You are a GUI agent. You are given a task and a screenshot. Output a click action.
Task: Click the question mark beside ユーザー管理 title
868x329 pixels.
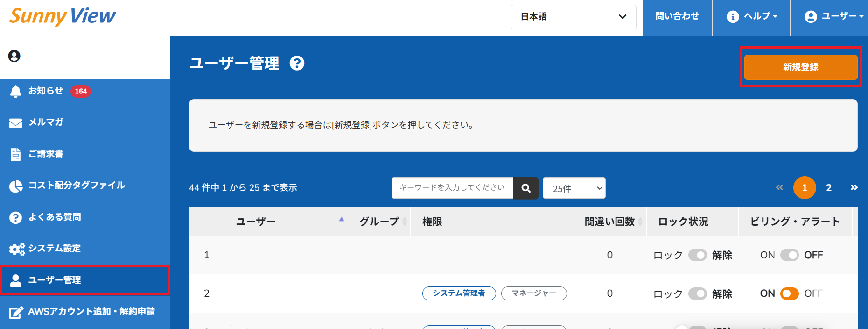[x=297, y=63]
